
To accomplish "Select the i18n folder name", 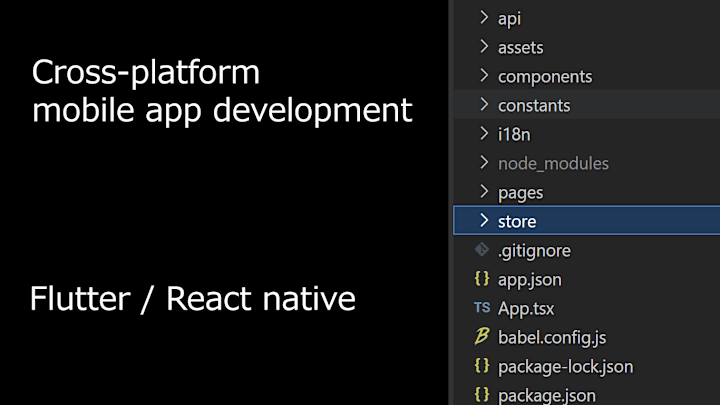I will point(514,135).
